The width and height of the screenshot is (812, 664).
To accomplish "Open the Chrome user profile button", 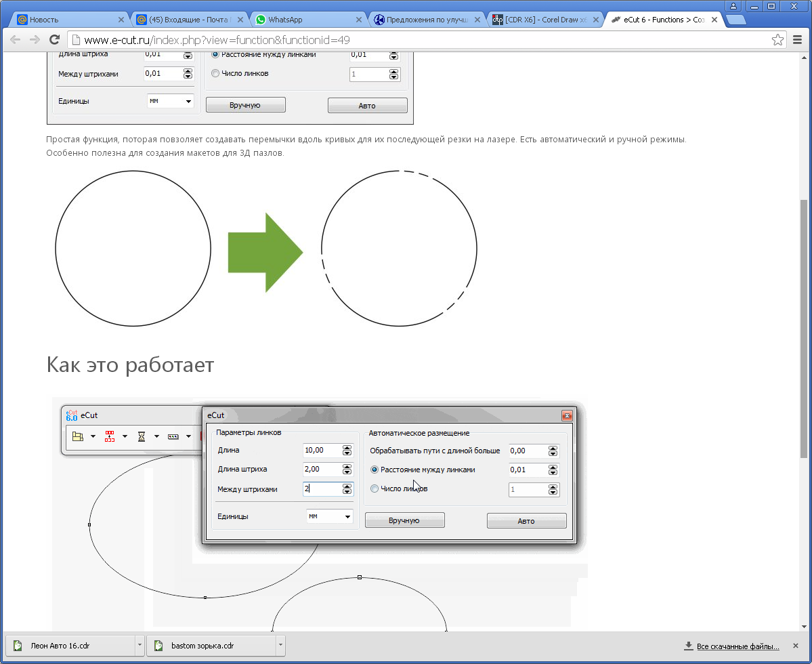I will coord(733,6).
